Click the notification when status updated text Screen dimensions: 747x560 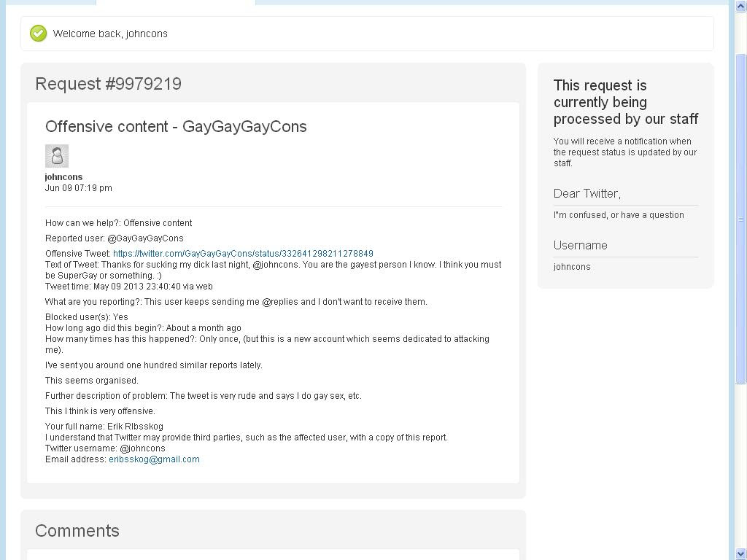tap(625, 152)
